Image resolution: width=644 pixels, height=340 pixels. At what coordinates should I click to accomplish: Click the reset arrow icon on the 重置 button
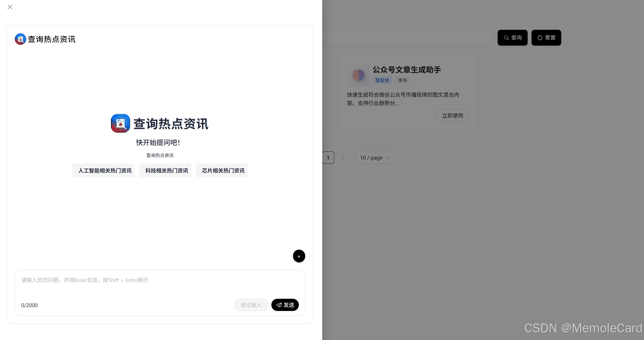(540, 38)
